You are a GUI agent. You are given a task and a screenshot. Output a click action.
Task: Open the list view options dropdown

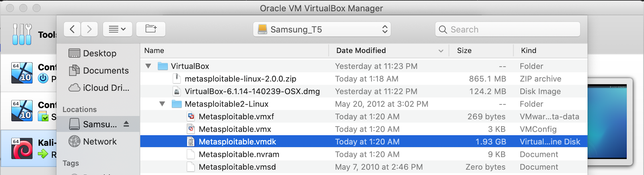118,29
